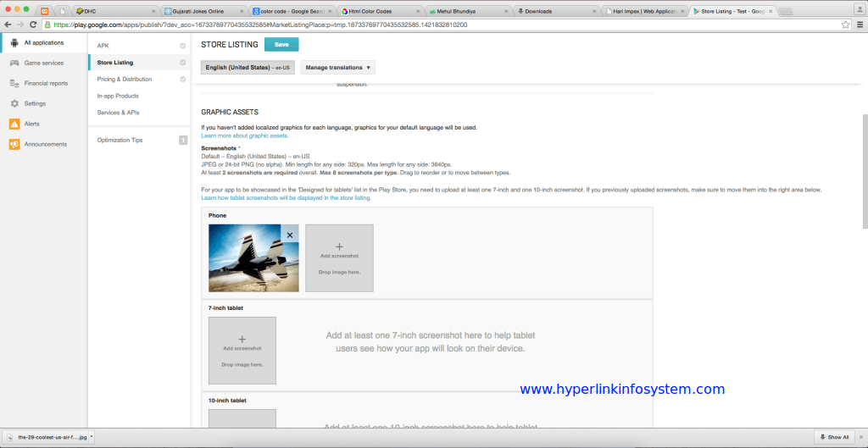Open Announcements megaphone icon
This screenshot has width=868, height=448.
click(14, 144)
